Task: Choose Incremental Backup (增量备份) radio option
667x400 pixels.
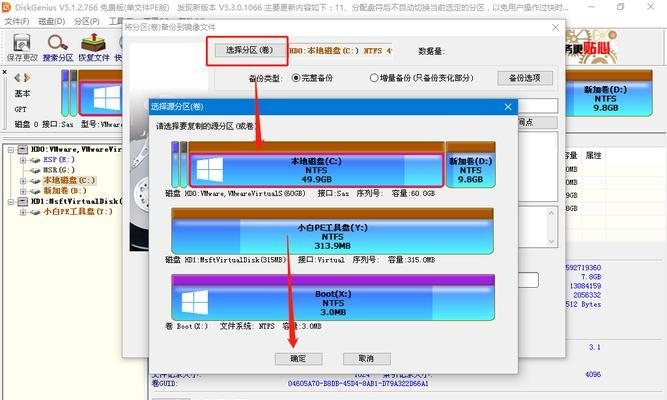Action: click(x=422, y=78)
